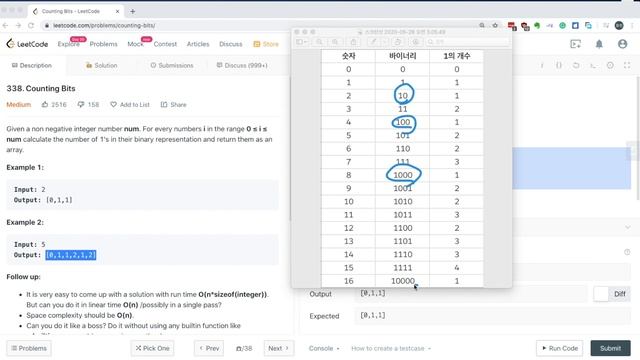
Task: Select the Description tab
Action: (x=32, y=65)
